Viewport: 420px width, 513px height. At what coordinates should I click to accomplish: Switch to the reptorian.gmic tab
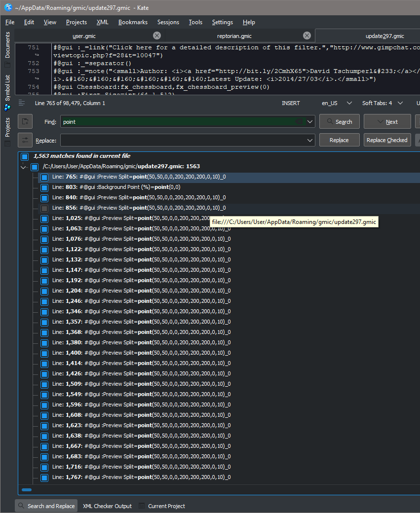tap(234, 36)
